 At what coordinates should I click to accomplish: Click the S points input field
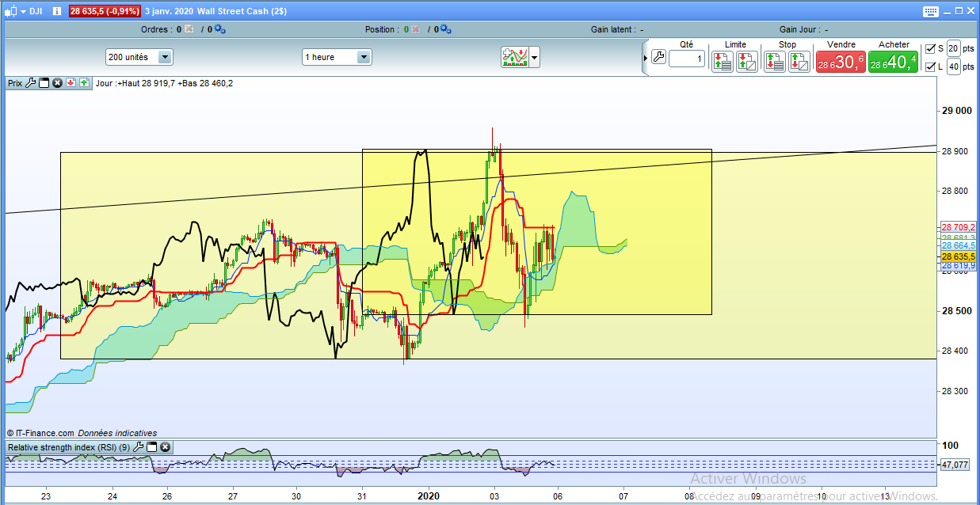point(954,49)
